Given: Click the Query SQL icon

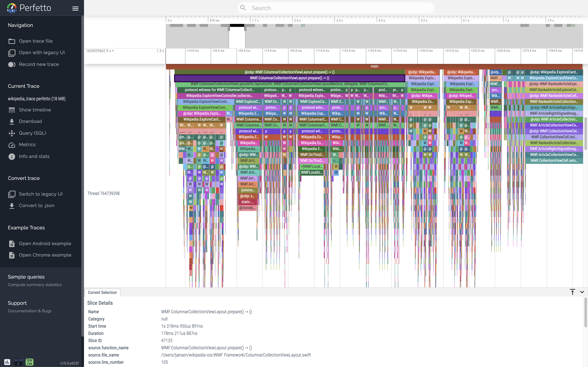Looking at the screenshot, I should tap(11, 133).
